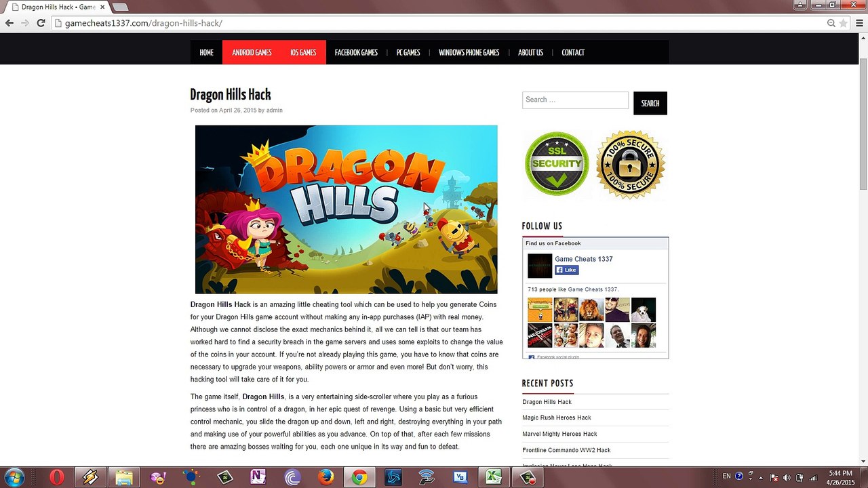Image resolution: width=868 pixels, height=488 pixels.
Task: Open the PC GAMES menu item
Action: 408,52
